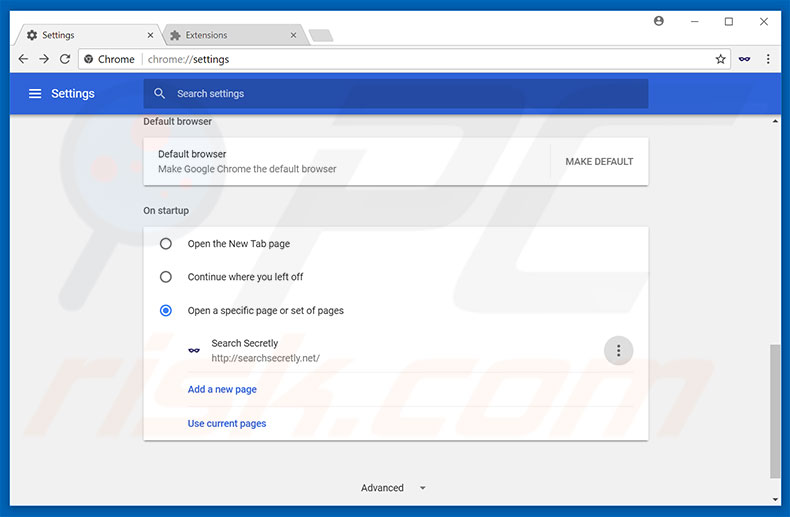Click the vertical scrollbar thumb
The image size is (790, 517).
tap(776, 410)
